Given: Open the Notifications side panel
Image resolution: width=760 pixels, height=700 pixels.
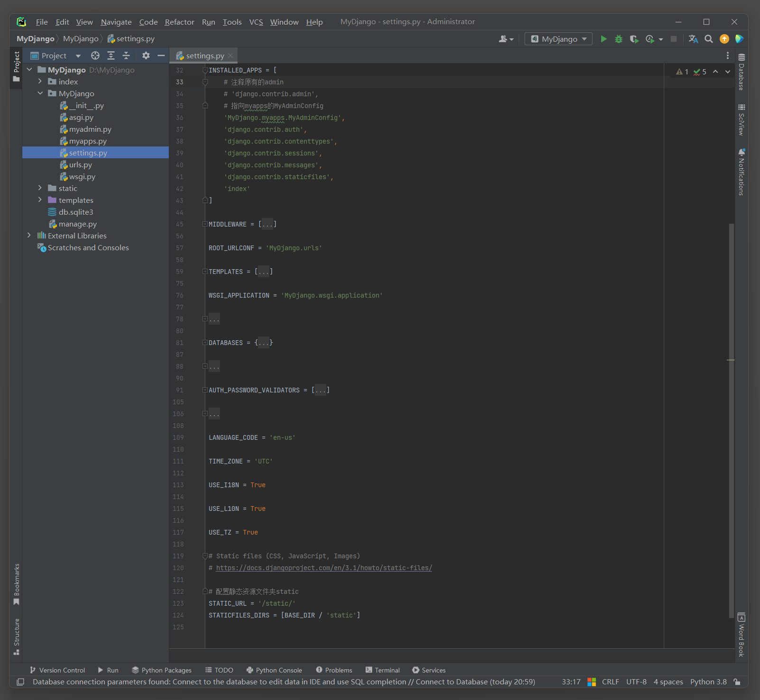Looking at the screenshot, I should (x=742, y=172).
